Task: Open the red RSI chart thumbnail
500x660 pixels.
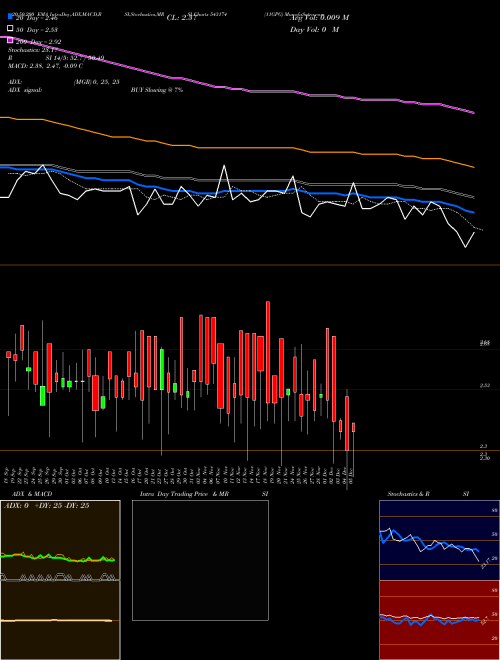Action: pos(439,620)
